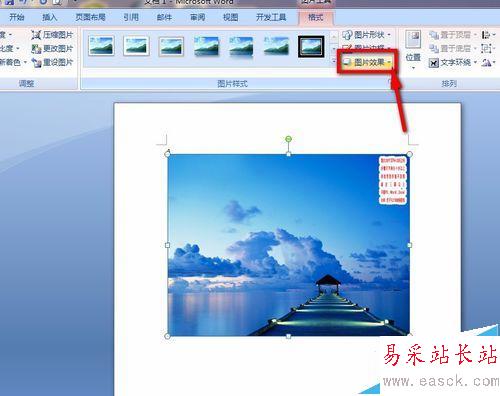The image size is (500, 396).
Task: Apply the third picture style thumbnail
Action: tap(171, 46)
